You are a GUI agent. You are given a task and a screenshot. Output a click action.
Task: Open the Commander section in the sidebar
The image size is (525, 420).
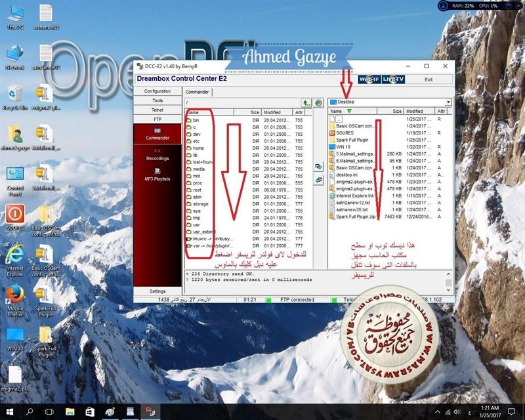point(157,134)
